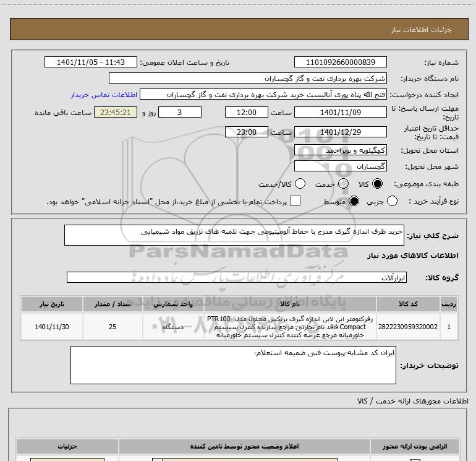Click the remaining days field showing 3

(180, 113)
